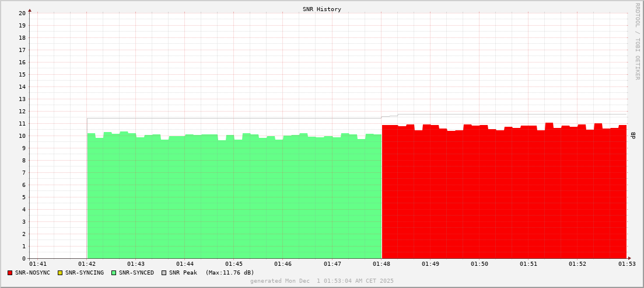Click the yellow SNR-SYNCING legend swatch
The width and height of the screenshot is (644, 288).
(x=60, y=273)
